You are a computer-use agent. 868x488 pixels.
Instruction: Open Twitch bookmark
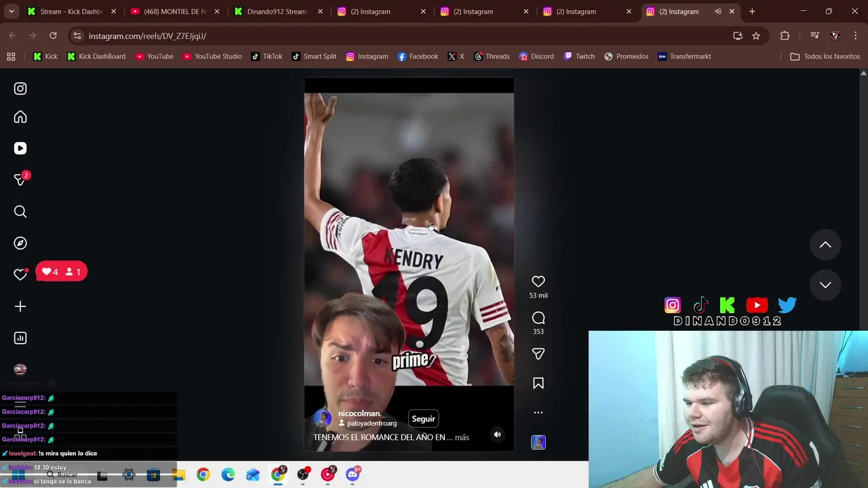click(579, 56)
